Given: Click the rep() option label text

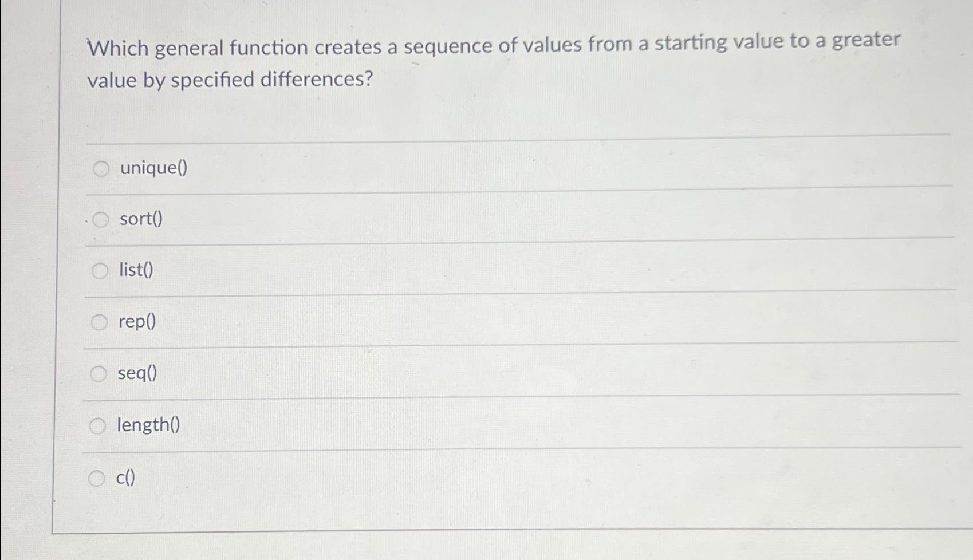Looking at the screenshot, I should 135,322.
